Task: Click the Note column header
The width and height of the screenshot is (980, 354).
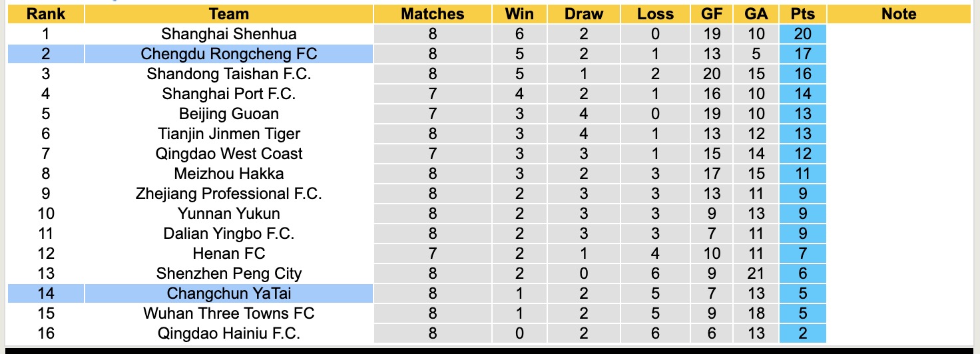Action: pyautogui.click(x=899, y=14)
